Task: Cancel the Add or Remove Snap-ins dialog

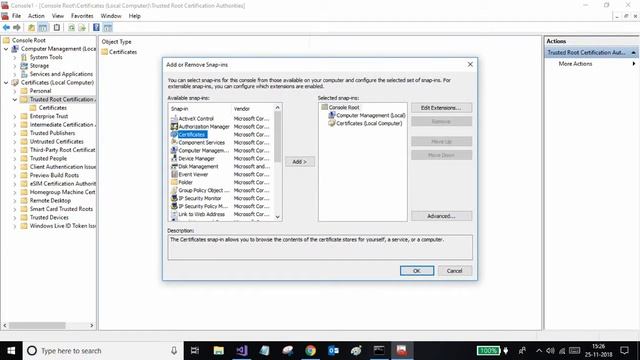Action: 454,271
